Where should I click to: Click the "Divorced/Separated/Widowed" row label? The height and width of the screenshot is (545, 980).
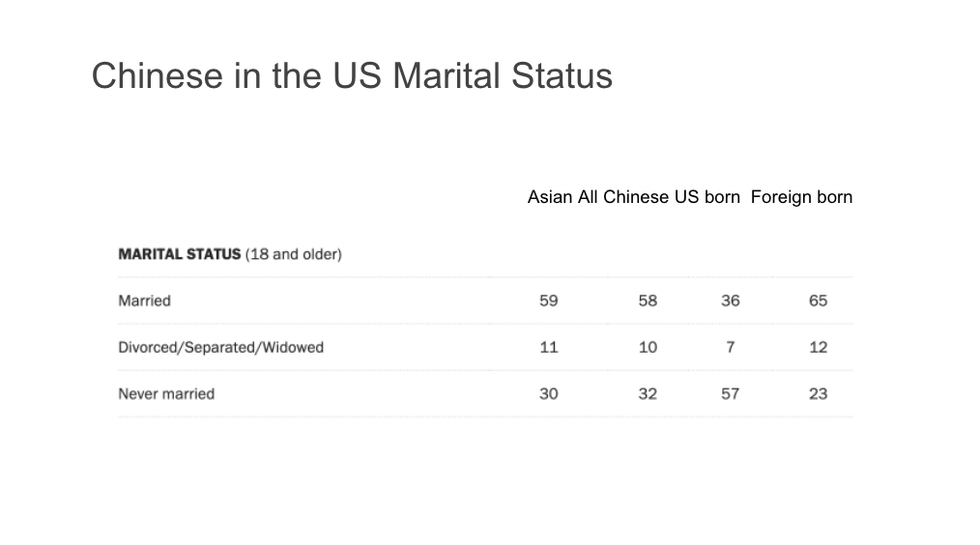(x=220, y=347)
